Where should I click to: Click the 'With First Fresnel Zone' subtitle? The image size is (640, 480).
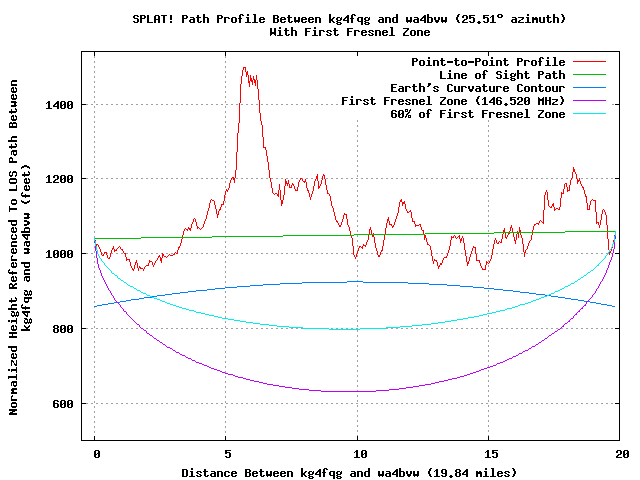coord(319,32)
